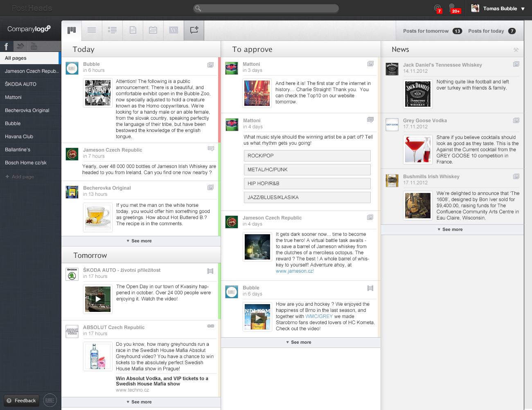The width and height of the screenshot is (532, 410).
Task: Select Becherovka Original in sidebar
Action: [x=30, y=110]
